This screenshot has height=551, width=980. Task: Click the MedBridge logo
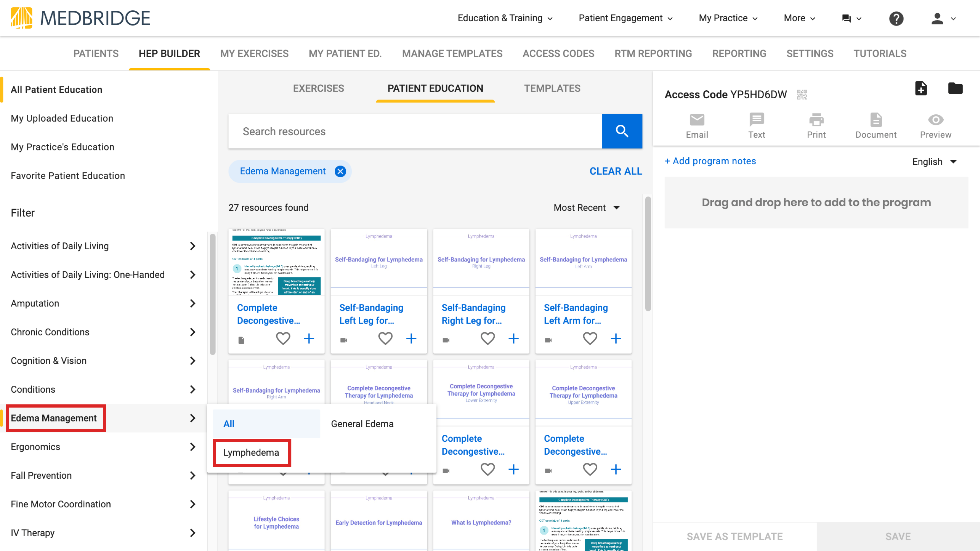(80, 18)
